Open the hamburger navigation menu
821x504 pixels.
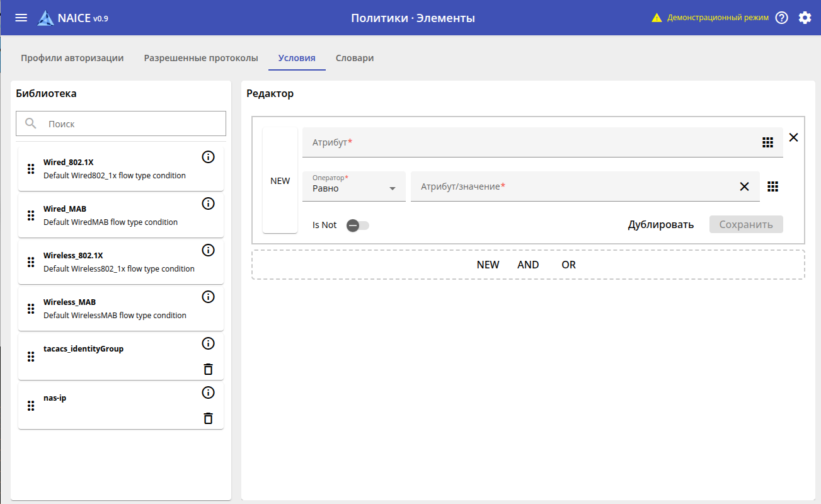[21, 18]
